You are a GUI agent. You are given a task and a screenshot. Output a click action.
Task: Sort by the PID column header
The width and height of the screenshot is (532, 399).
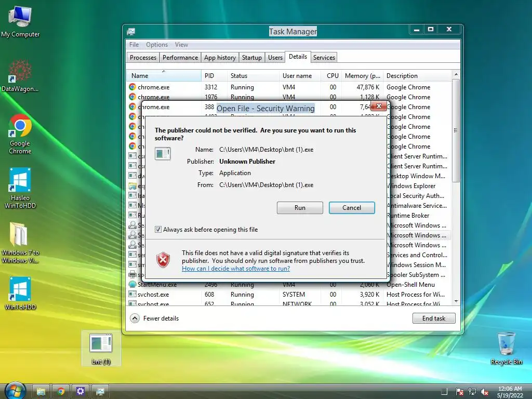(214, 76)
